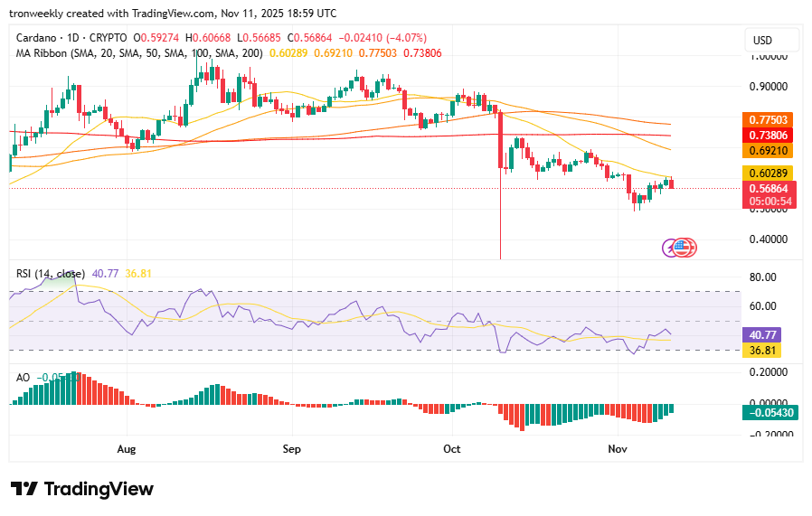Click the 0.69210 MA price label

coord(768,150)
